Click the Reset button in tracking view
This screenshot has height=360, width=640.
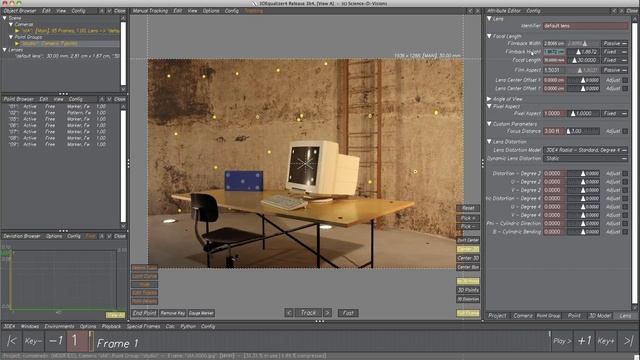[x=468, y=208]
